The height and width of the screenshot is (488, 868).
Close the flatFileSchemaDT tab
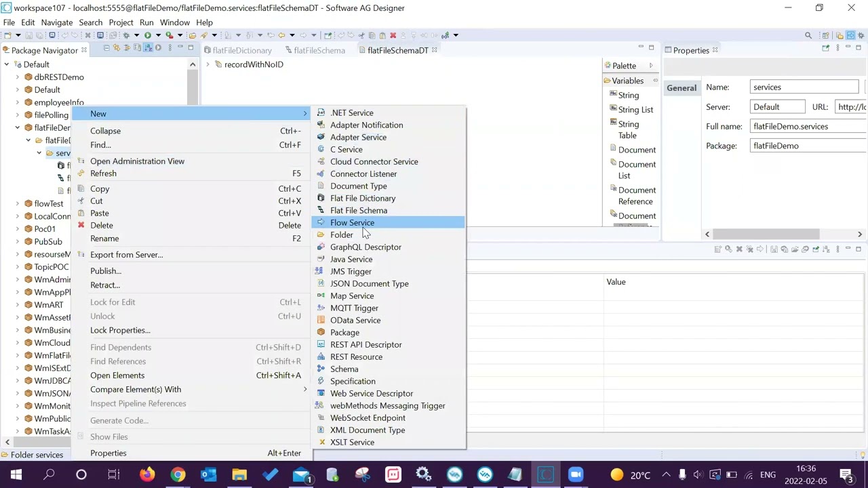pyautogui.click(x=435, y=50)
